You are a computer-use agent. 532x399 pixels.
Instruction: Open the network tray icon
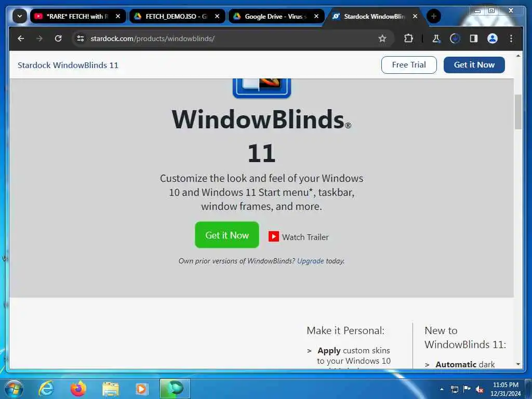(455, 389)
